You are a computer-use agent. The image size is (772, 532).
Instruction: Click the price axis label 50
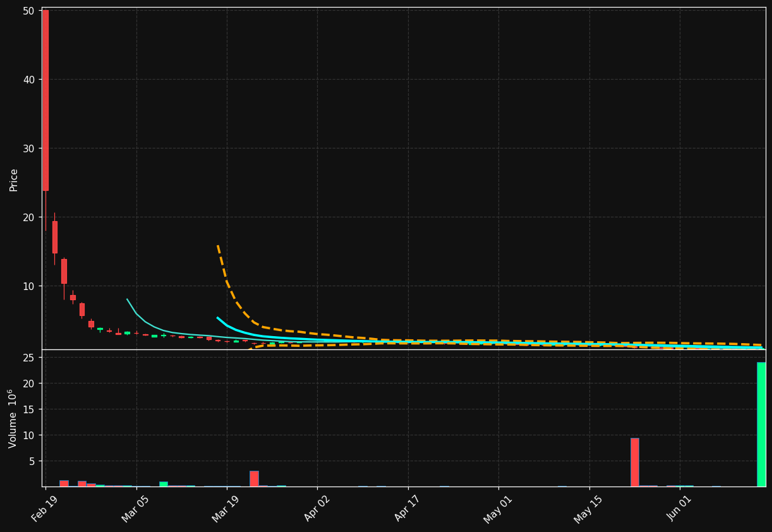30,11
